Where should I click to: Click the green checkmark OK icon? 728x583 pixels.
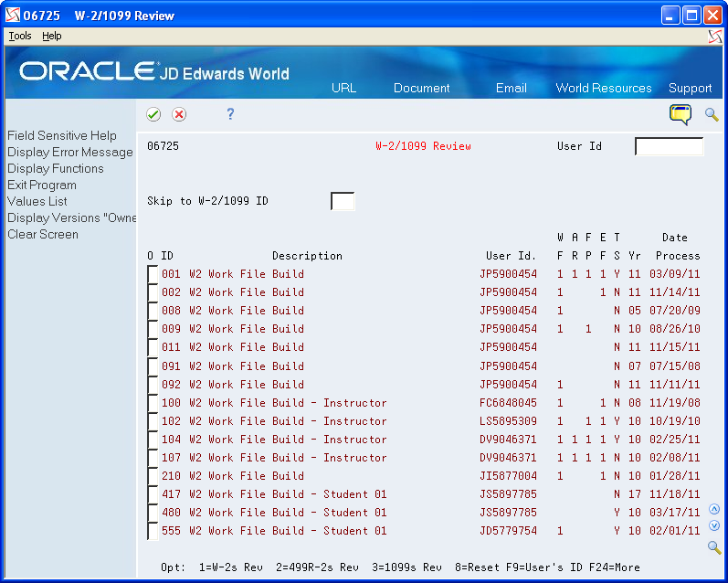pyautogui.click(x=153, y=114)
